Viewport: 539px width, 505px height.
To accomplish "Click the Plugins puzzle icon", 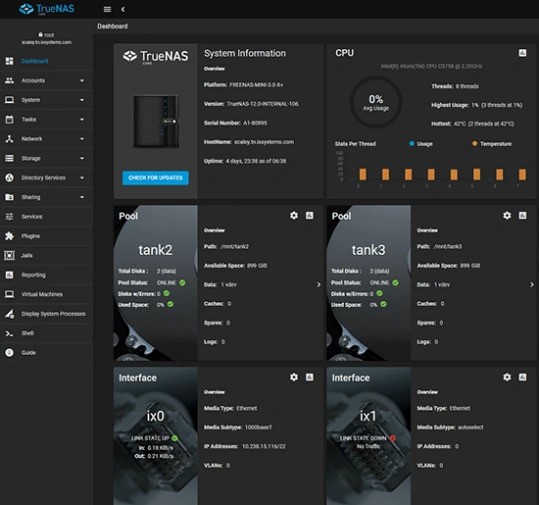I will click(9, 236).
